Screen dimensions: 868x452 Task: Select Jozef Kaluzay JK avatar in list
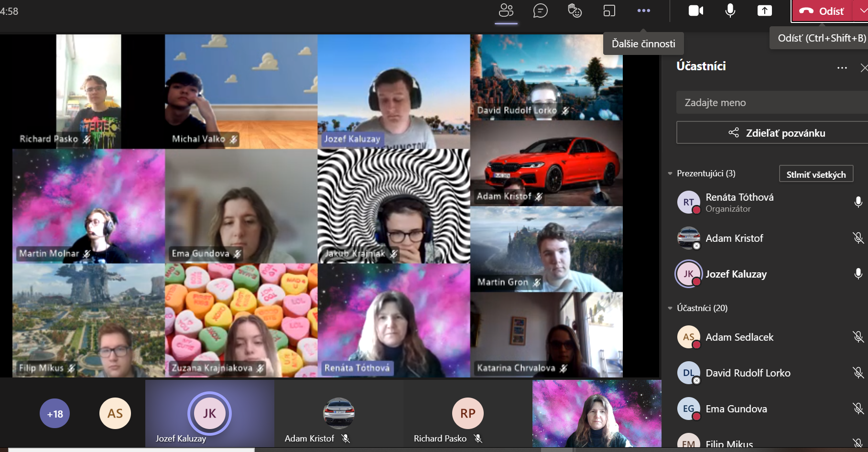coord(689,274)
